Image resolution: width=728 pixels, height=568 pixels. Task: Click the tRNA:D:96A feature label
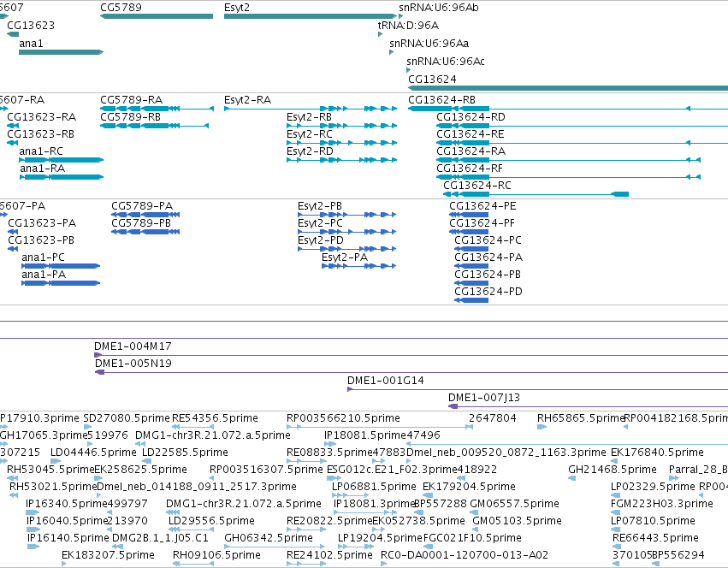pos(409,25)
